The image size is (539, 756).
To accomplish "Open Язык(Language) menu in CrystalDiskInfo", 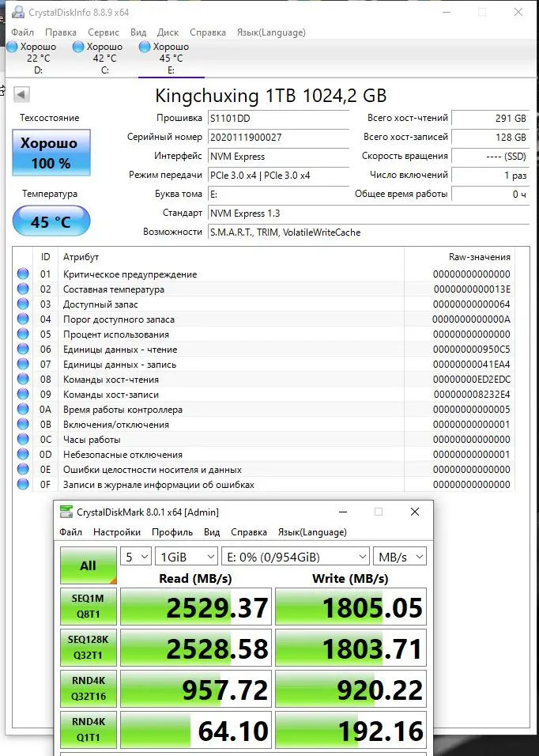I will (271, 32).
